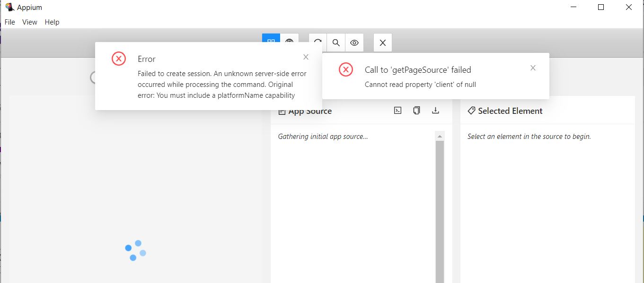
Task: Dismiss the 'Failed to create session' error
Action: (306, 56)
